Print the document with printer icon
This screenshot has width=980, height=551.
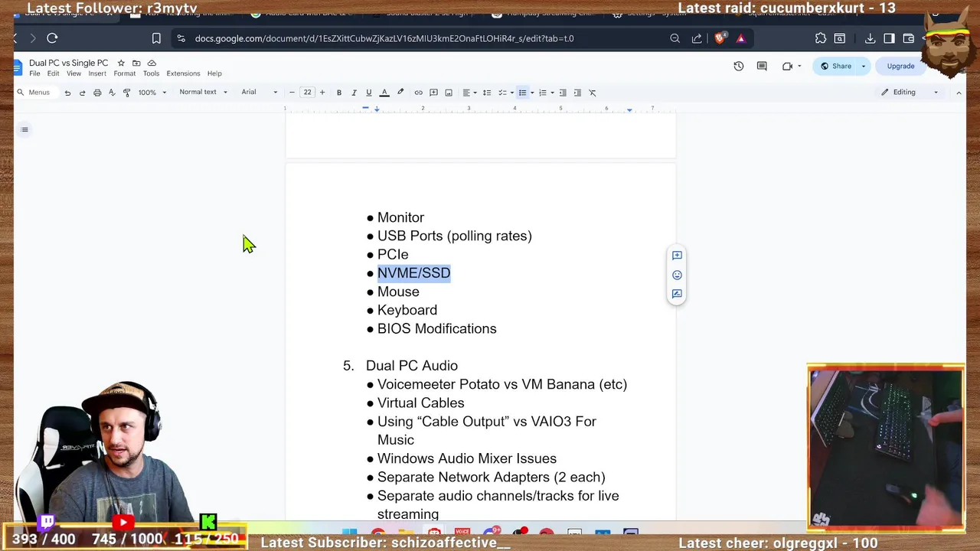click(97, 93)
